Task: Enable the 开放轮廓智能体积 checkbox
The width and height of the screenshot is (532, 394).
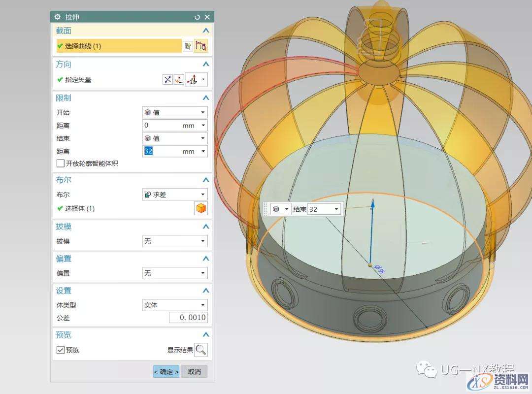Action: (61, 164)
